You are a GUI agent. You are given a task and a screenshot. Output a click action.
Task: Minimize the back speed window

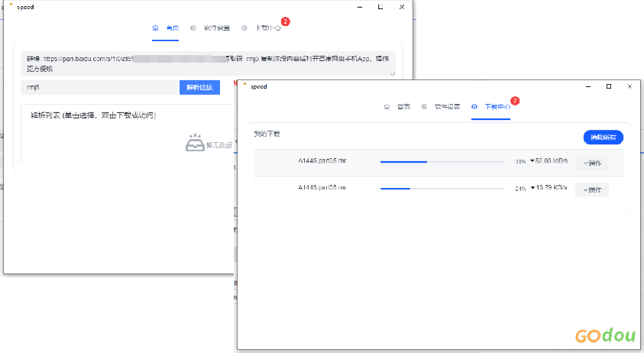[360, 7]
